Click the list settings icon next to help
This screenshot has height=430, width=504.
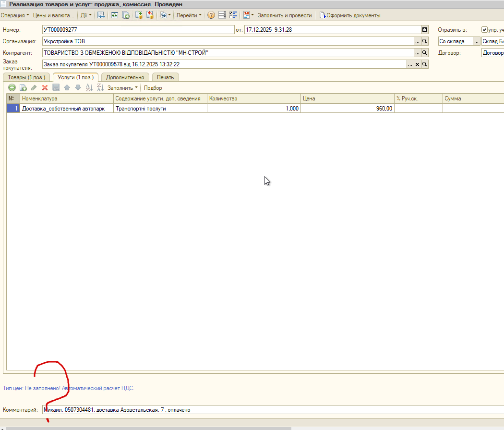(222, 15)
